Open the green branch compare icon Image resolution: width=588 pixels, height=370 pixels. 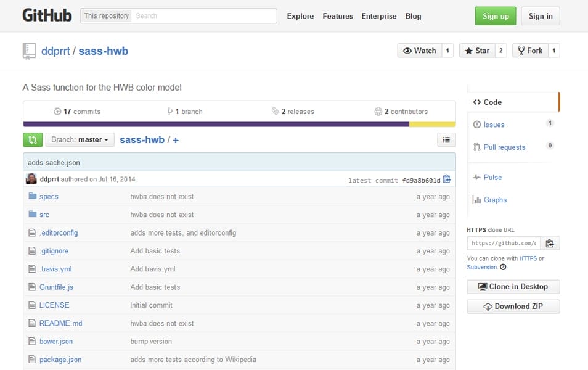(32, 140)
